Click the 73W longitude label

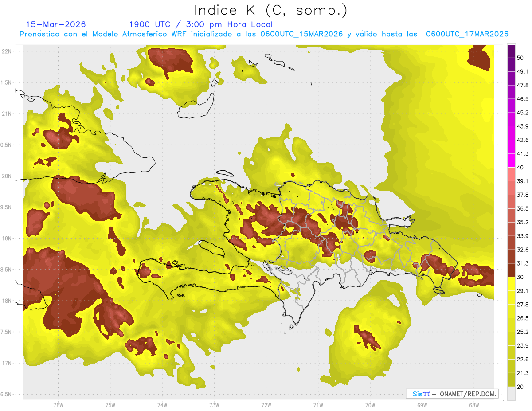pyautogui.click(x=214, y=405)
